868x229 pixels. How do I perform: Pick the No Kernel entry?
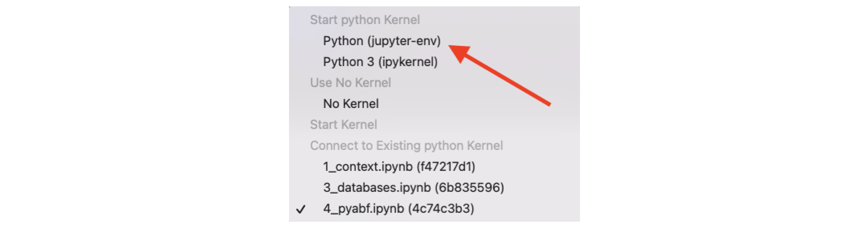351,104
